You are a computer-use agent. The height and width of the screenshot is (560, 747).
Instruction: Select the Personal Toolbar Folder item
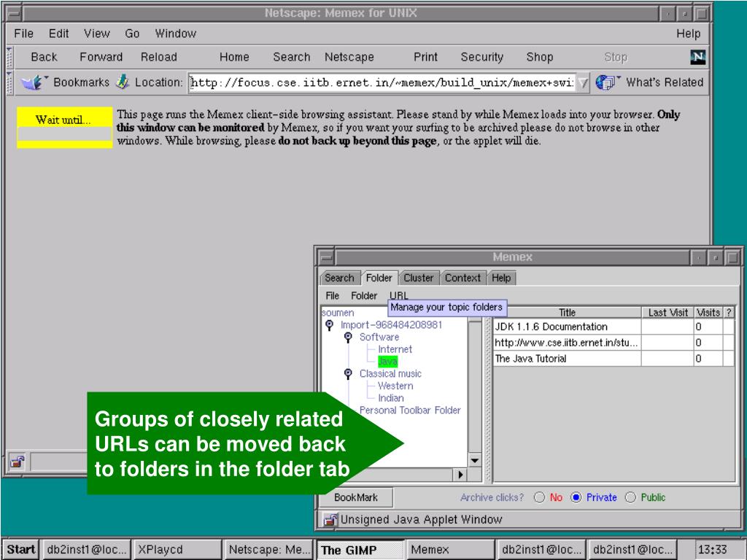(410, 410)
